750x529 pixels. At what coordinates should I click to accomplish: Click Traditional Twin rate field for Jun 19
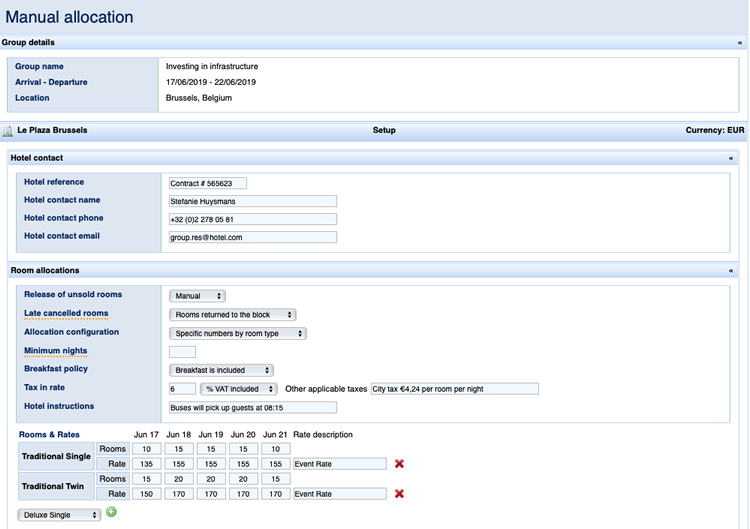click(x=211, y=494)
